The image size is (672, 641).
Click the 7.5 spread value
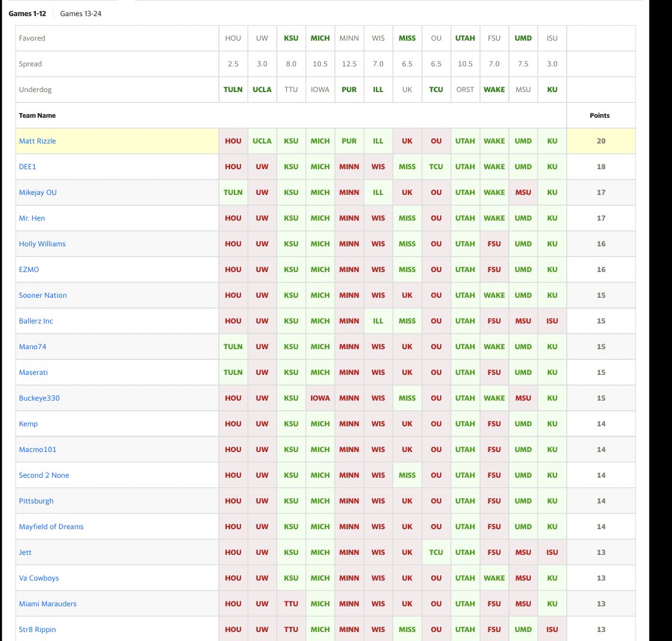523,64
